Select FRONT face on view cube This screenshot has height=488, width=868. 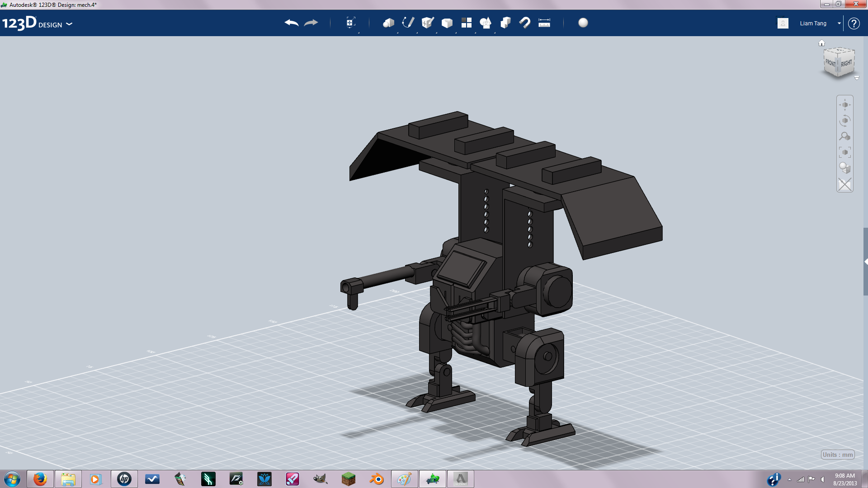(x=830, y=63)
